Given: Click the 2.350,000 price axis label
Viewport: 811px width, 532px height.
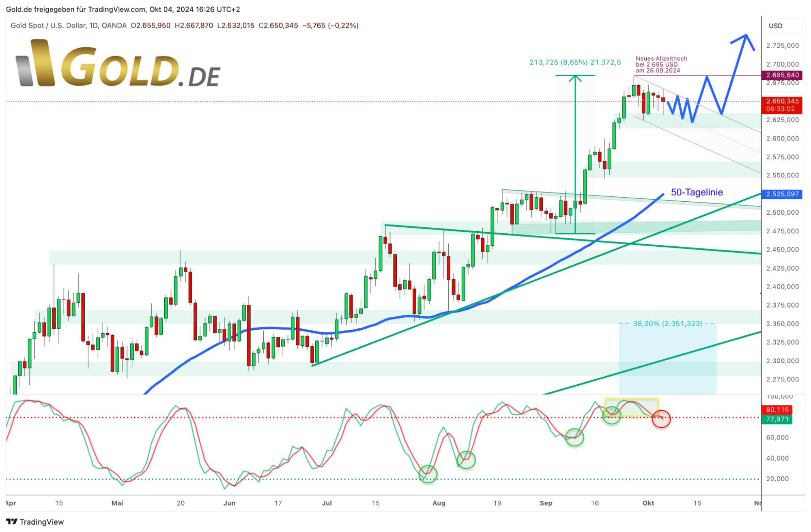Looking at the screenshot, I should tap(782, 324).
